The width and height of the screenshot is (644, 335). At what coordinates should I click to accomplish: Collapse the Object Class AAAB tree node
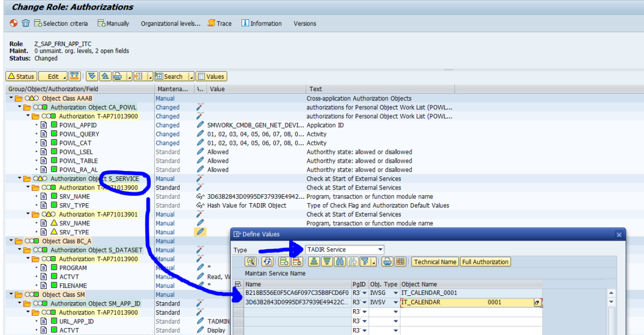click(x=11, y=98)
